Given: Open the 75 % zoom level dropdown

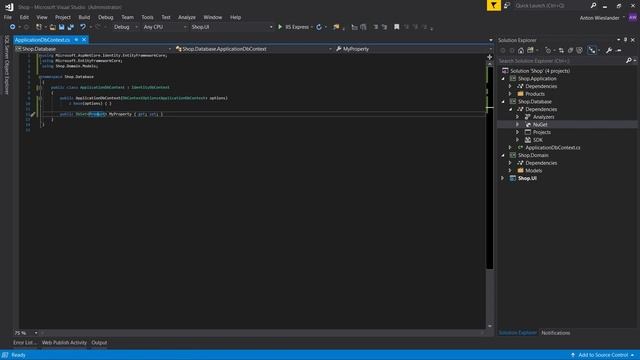Looking at the screenshot, I should 26,333.
